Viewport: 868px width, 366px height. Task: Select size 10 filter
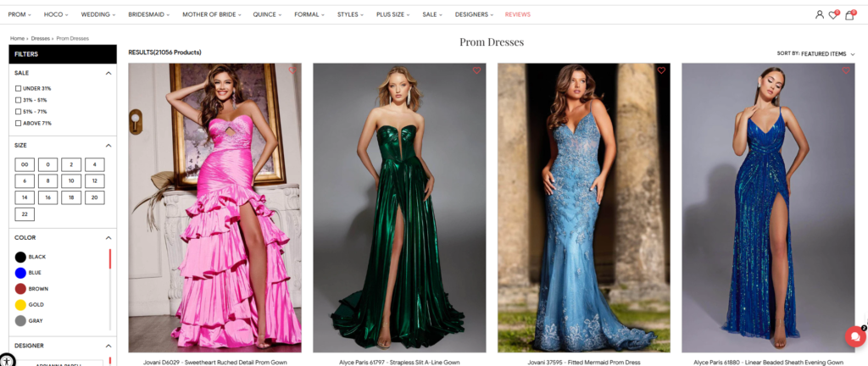pyautogui.click(x=71, y=181)
